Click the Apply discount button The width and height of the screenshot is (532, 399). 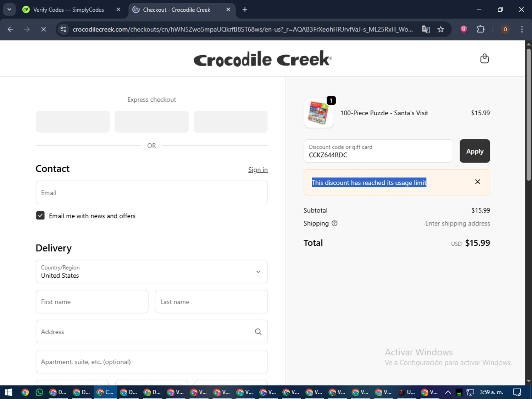[x=475, y=151]
